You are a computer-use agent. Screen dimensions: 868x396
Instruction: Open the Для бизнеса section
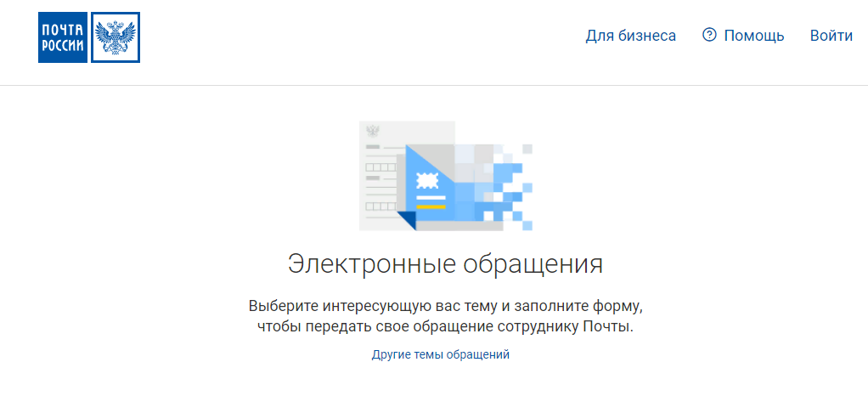pyautogui.click(x=630, y=36)
